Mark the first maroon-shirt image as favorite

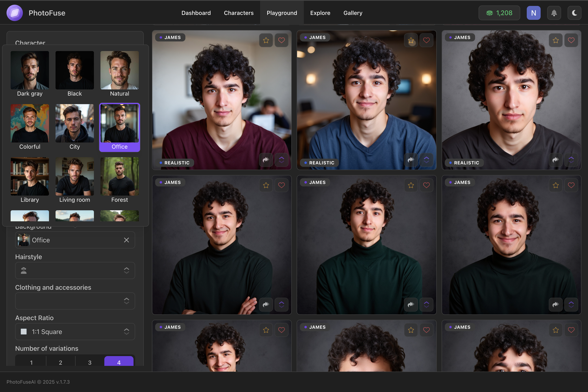[x=266, y=40]
